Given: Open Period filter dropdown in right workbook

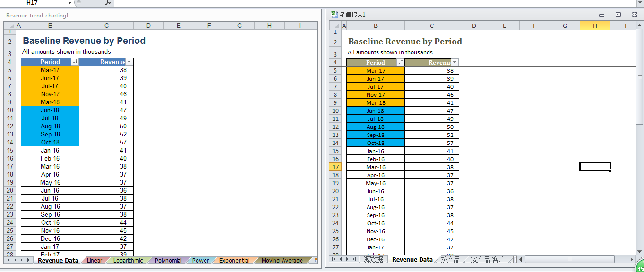Looking at the screenshot, I should tap(400, 62).
